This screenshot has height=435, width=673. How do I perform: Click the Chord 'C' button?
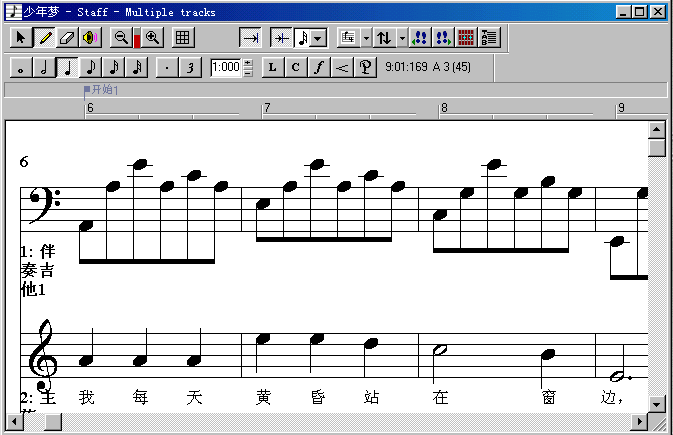pyautogui.click(x=295, y=67)
